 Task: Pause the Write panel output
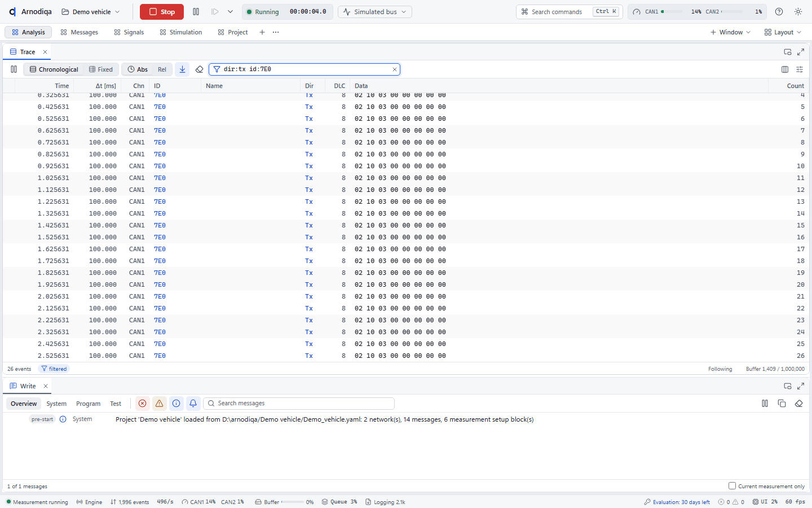tap(765, 404)
